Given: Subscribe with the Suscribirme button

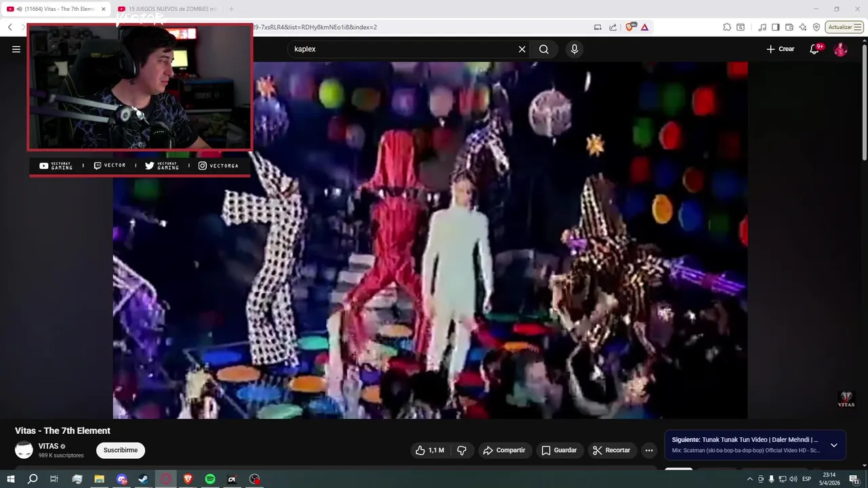Looking at the screenshot, I should 121,450.
